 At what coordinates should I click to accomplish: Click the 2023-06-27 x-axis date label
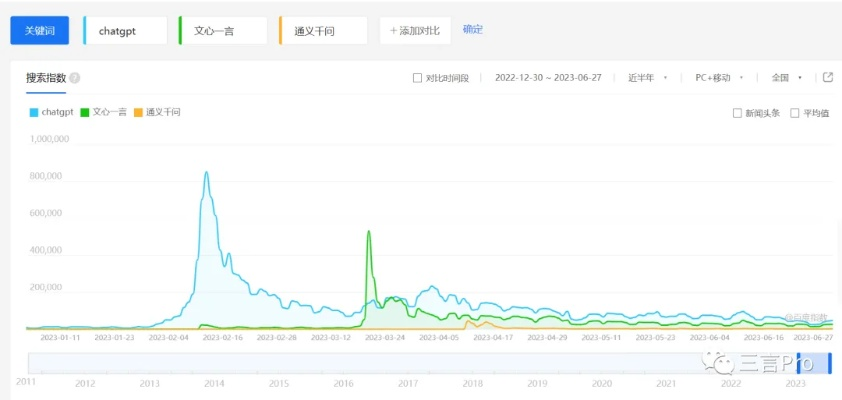pyautogui.click(x=814, y=338)
